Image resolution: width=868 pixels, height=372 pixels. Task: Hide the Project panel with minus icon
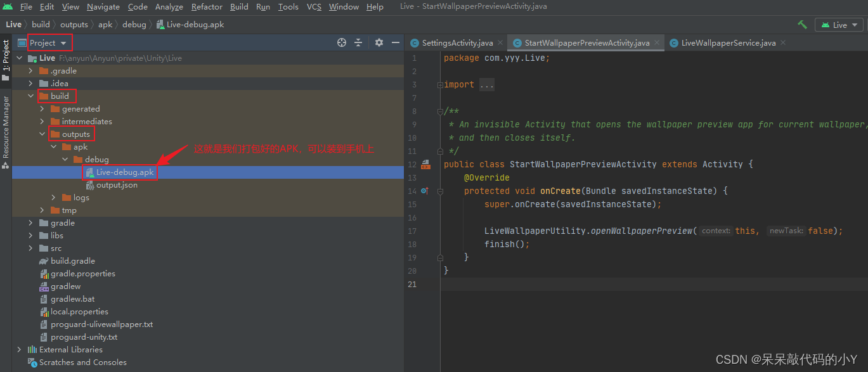click(396, 42)
